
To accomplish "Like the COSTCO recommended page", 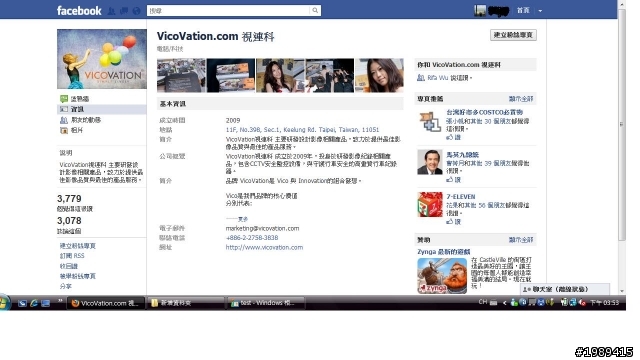I will click(453, 138).
